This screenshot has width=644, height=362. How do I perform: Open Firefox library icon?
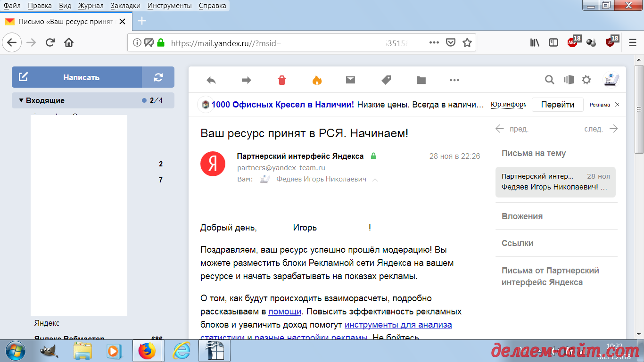535,42
